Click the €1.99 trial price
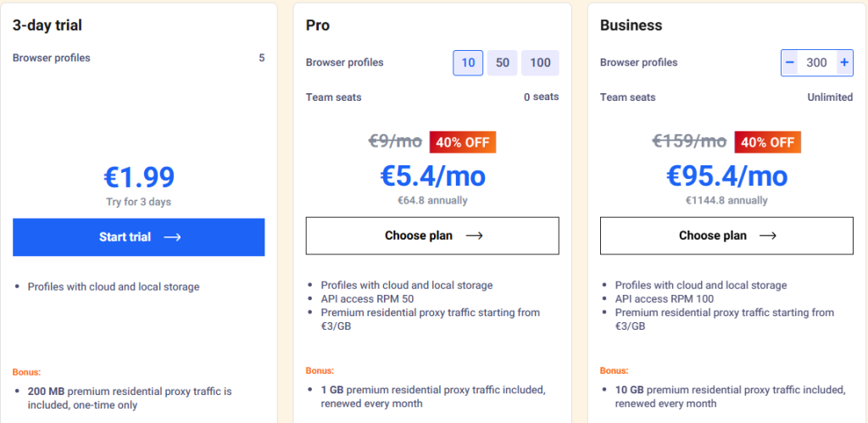The width and height of the screenshot is (868, 423). coord(138,176)
